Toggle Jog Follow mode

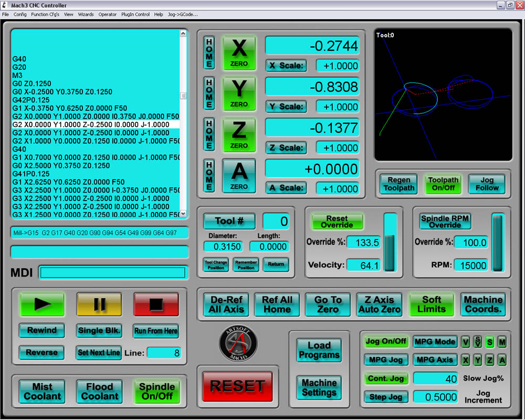487,184
